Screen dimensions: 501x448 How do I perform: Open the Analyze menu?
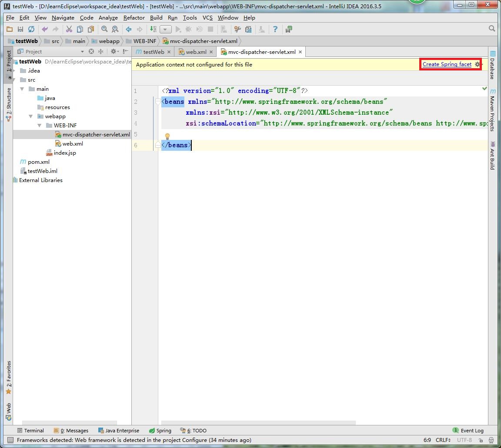pos(108,17)
